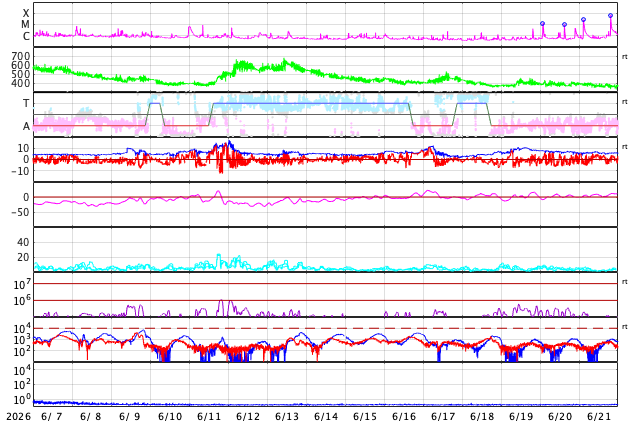Select the 6/21 date label
The width and height of the screenshot is (634, 424).
point(599,416)
